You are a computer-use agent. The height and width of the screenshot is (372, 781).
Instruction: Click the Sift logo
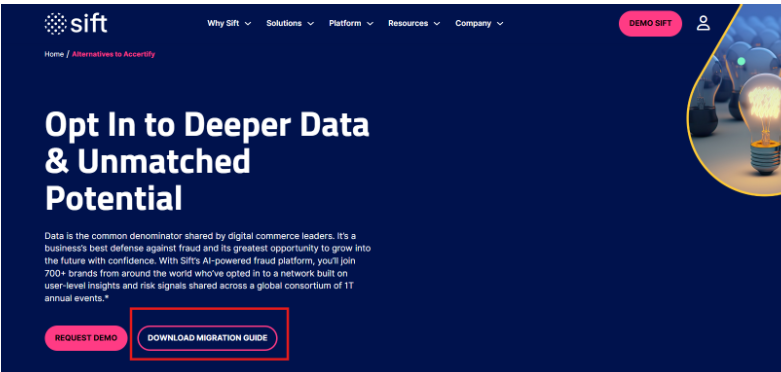coord(76,23)
